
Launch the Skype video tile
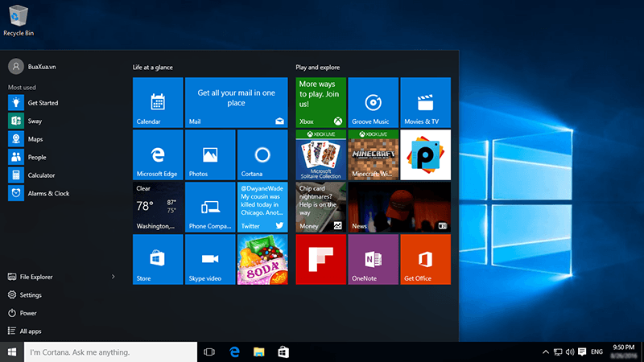tap(210, 259)
